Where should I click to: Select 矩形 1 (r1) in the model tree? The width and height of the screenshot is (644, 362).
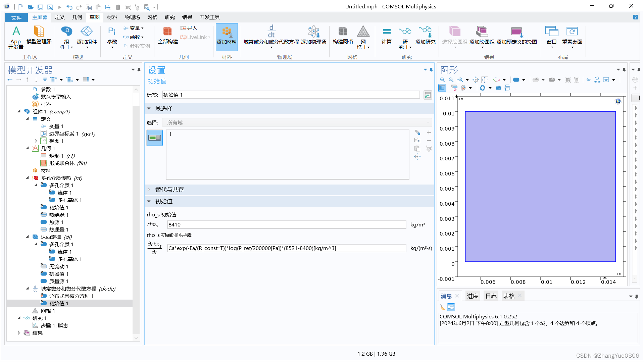pos(62,156)
